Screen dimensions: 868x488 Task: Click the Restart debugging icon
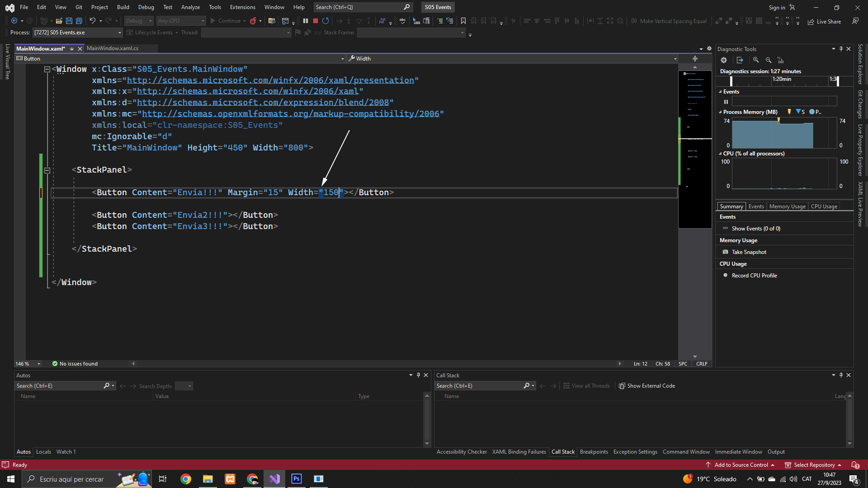pyautogui.click(x=325, y=21)
